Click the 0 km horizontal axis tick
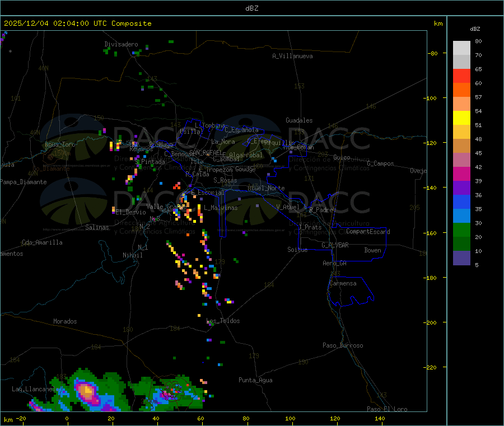The height and width of the screenshot is (426, 504). tap(67, 418)
